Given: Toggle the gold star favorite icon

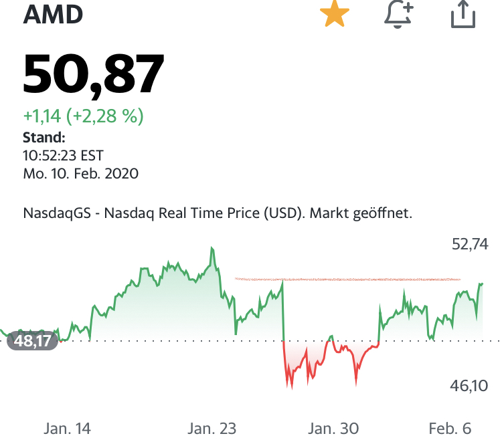Looking at the screenshot, I should (x=335, y=14).
